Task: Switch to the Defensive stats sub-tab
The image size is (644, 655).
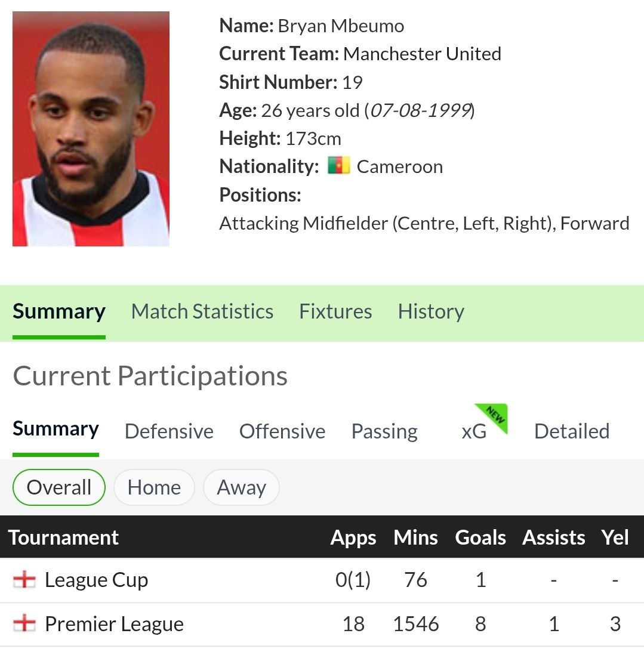Action: (169, 431)
